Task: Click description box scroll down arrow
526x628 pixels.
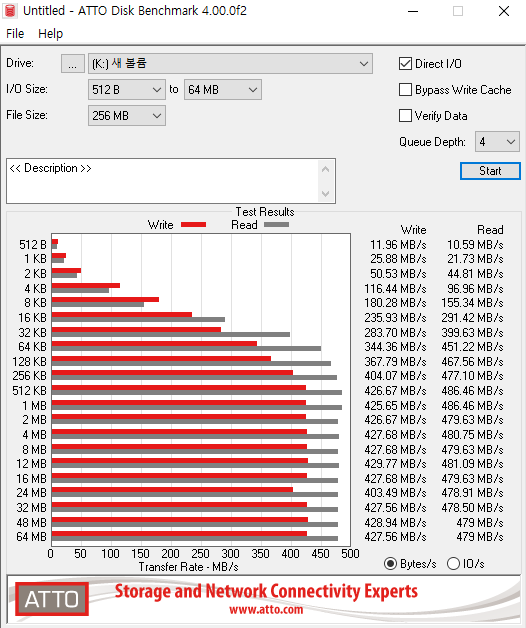Action: click(326, 194)
